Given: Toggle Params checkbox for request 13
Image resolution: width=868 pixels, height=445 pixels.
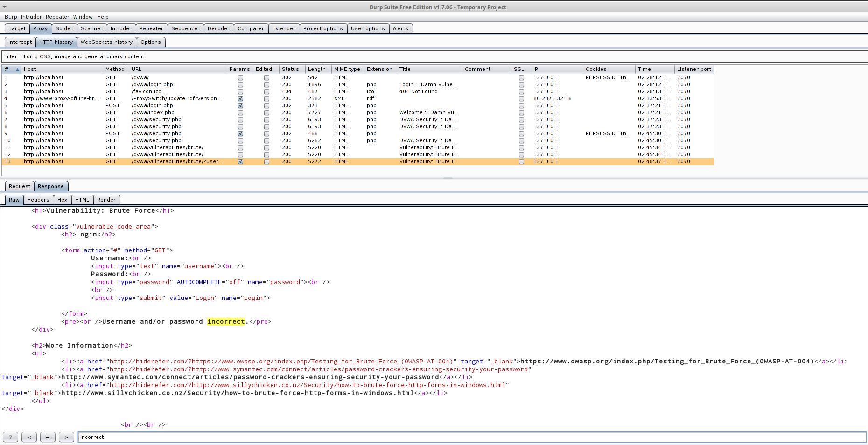Looking at the screenshot, I should point(240,161).
